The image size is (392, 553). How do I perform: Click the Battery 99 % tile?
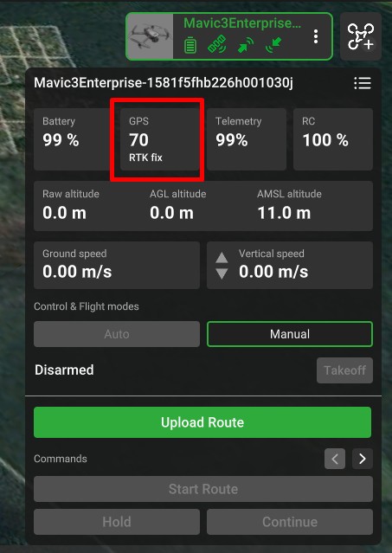pos(74,139)
